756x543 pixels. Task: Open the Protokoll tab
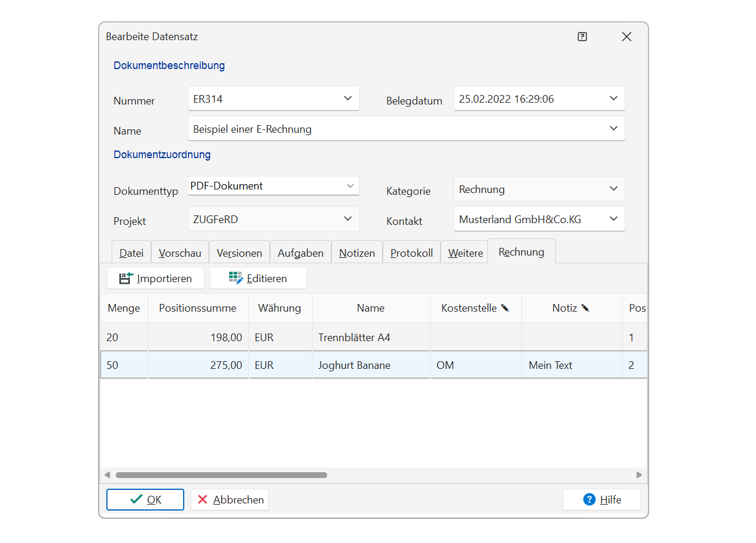pyautogui.click(x=412, y=253)
